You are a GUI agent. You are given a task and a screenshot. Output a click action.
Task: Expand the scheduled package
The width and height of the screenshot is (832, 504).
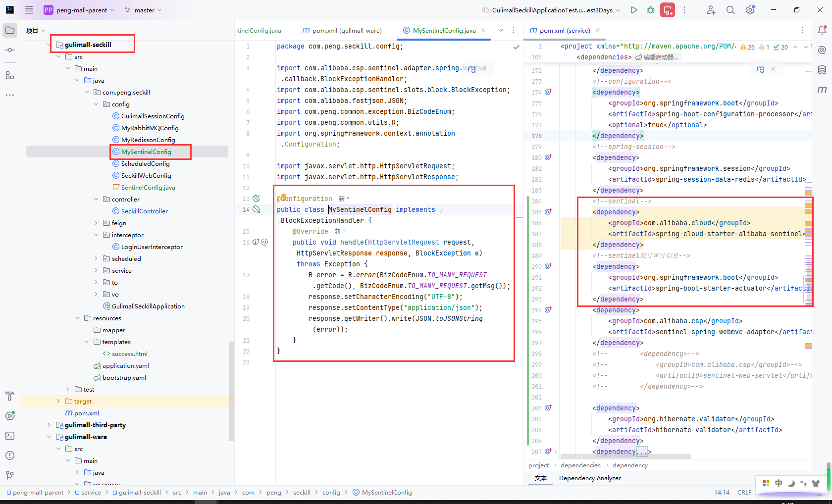[x=96, y=258]
